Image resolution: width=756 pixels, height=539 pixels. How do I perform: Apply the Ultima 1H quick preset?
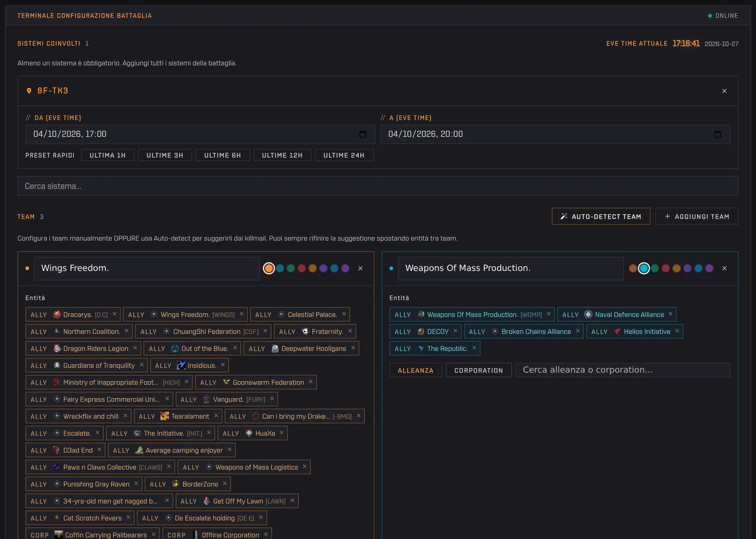click(x=108, y=155)
